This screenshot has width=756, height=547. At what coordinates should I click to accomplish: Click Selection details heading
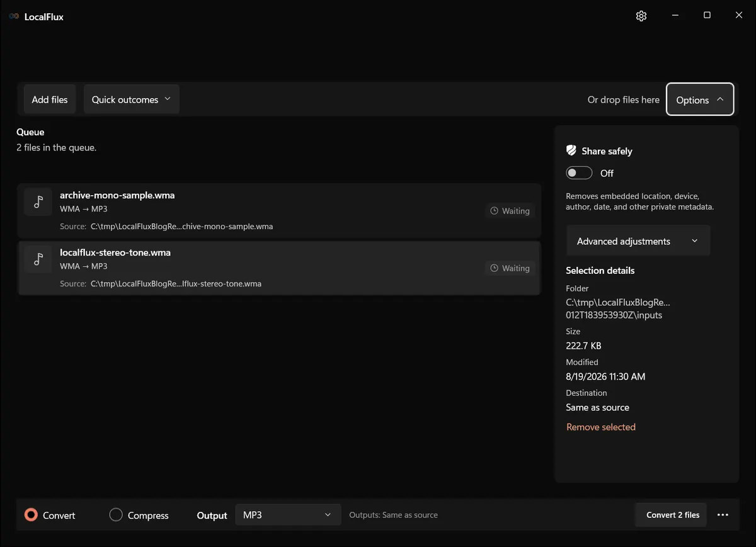(600, 271)
